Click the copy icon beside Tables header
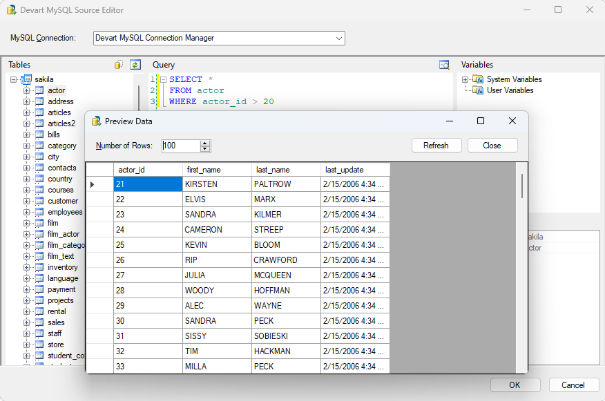Screen dimensions: 605x401 [x=119, y=65]
